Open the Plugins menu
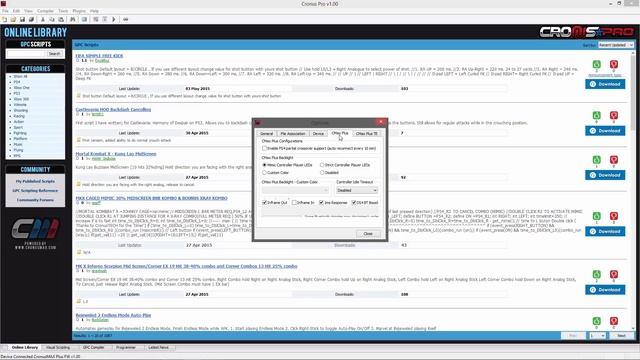This screenshot has width=640, height=360. click(x=79, y=11)
